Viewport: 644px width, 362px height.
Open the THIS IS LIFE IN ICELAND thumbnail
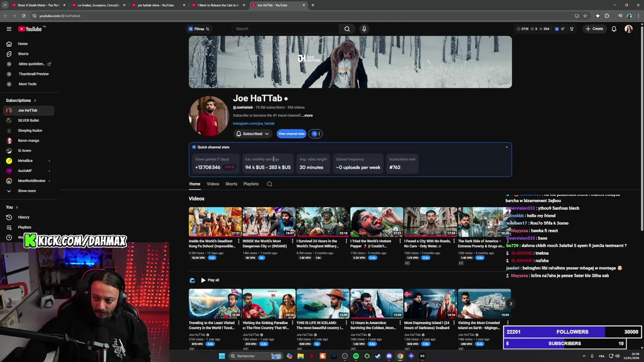[x=323, y=304]
